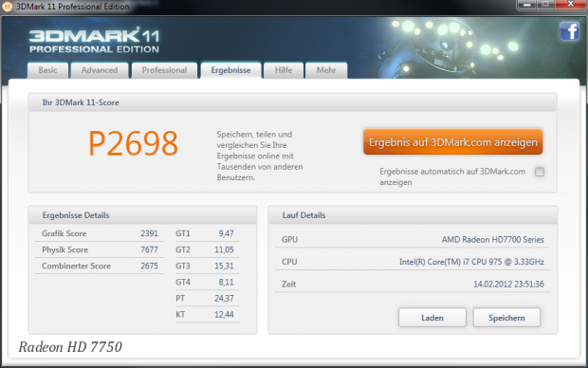Click the Combinerter Score value 2675
Viewport: 588px width, 368px height.
(x=149, y=266)
